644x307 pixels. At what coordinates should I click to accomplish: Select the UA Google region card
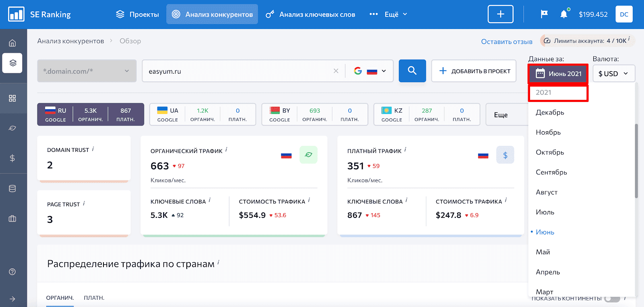coord(203,114)
